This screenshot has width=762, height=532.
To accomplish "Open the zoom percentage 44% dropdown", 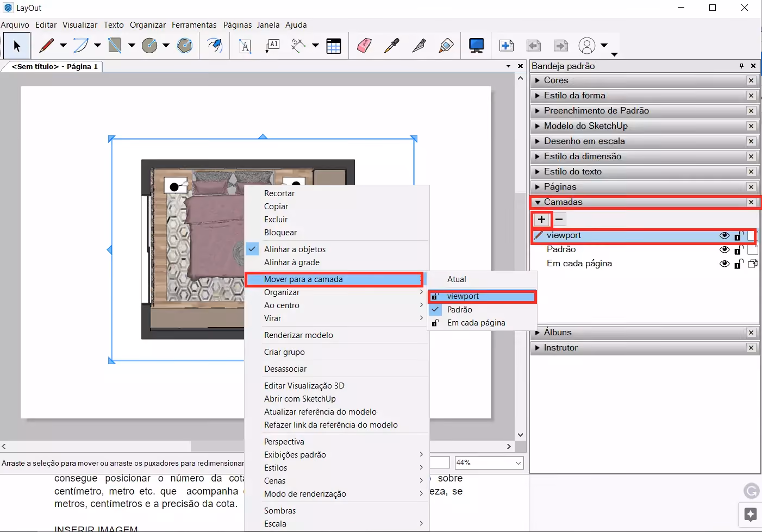I will (x=519, y=463).
